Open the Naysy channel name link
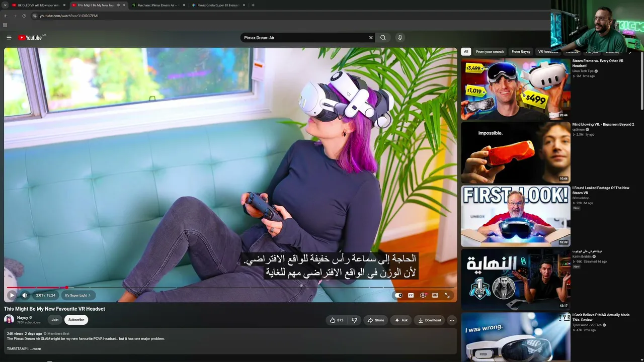This screenshot has width=644, height=362. click(23, 318)
